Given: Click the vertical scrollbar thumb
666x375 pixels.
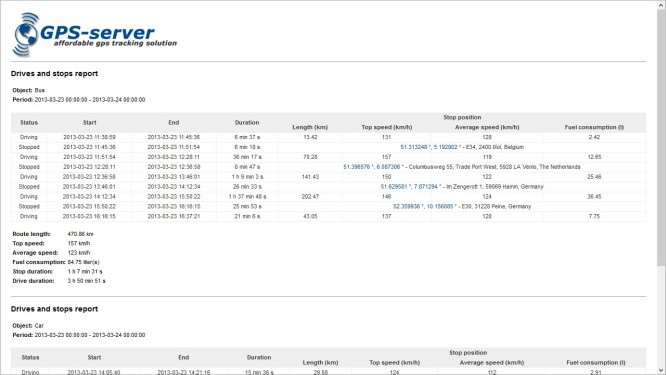Looking at the screenshot, I should [x=661, y=138].
